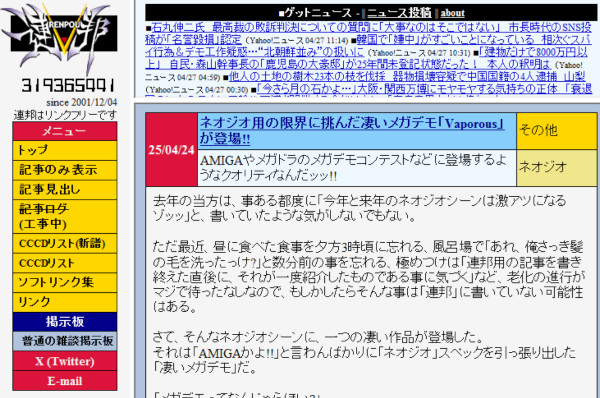
Task: Open 記事ログ (工事中) menu entry
Action: (65, 217)
